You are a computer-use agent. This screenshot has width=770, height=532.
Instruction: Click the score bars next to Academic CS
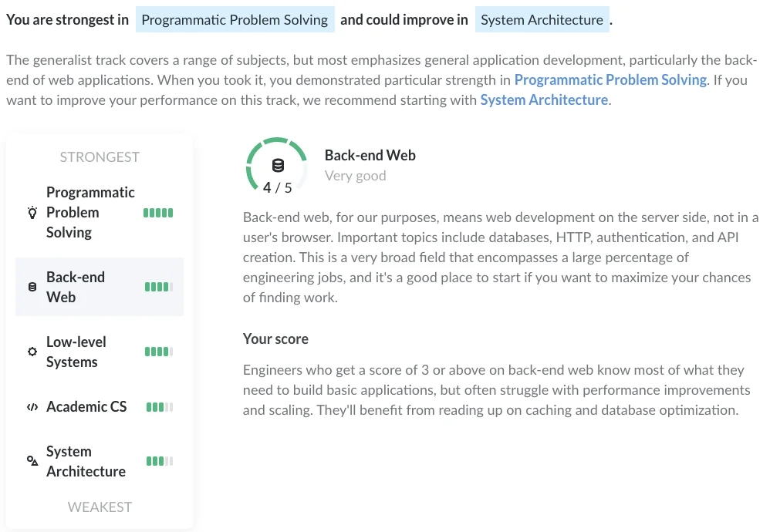pos(158,406)
